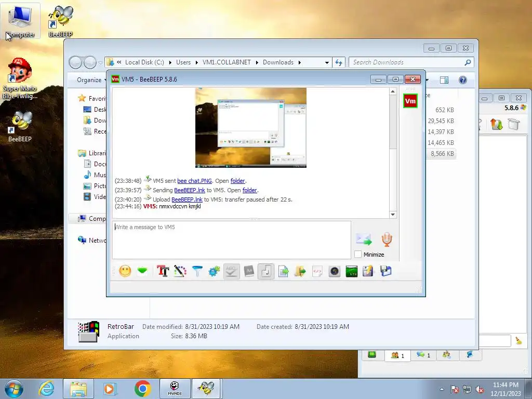Click the trash bin icon in BeeBEEP main window

(514, 124)
